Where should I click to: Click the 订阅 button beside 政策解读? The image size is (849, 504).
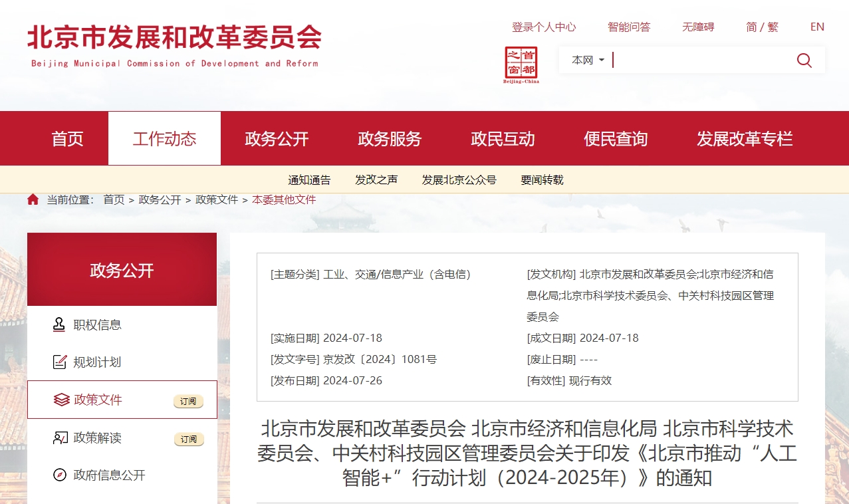pos(188,440)
